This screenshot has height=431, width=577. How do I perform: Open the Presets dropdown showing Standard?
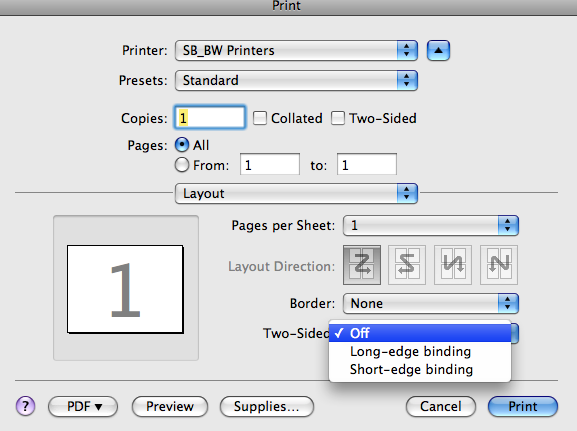coord(296,80)
